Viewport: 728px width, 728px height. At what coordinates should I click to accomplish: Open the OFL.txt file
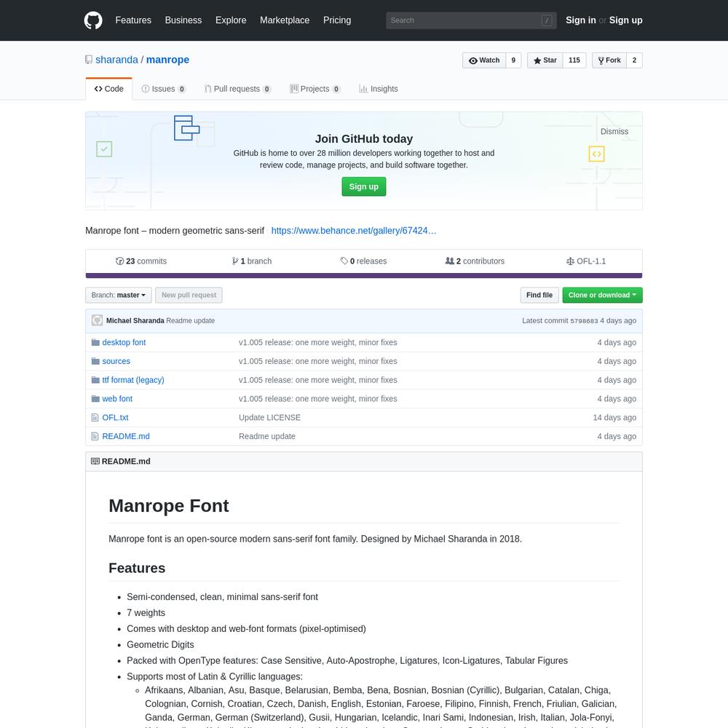point(115,418)
